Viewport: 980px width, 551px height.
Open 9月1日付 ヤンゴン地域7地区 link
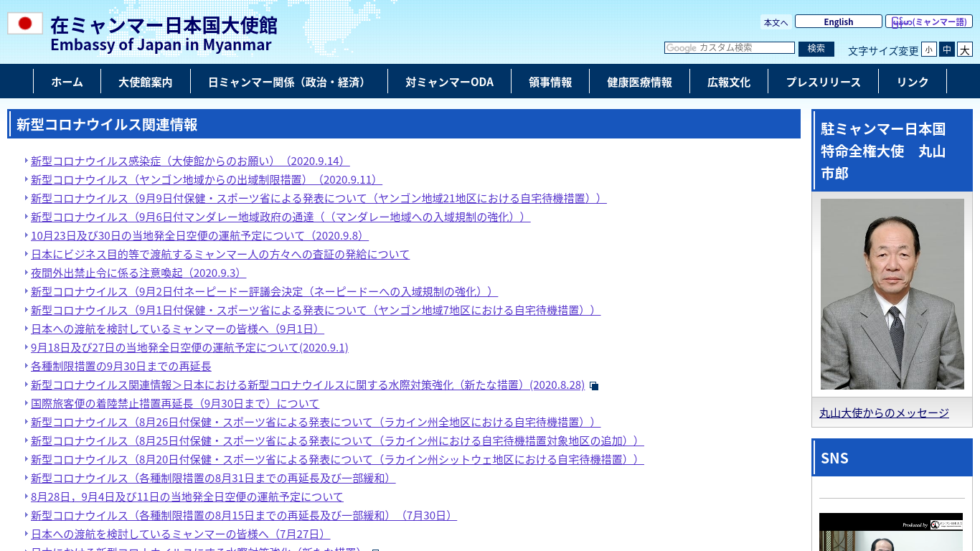(x=316, y=310)
